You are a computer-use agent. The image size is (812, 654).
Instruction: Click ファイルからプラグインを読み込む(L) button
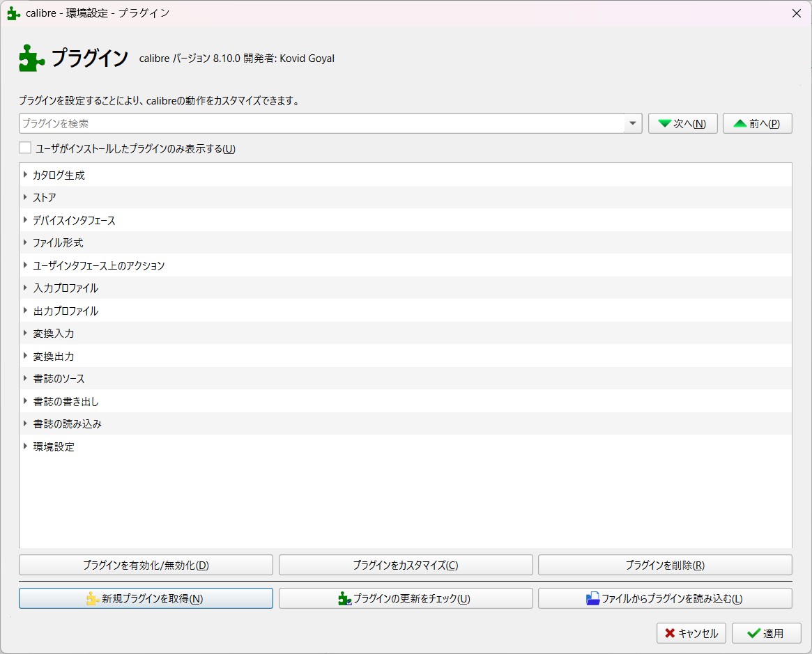665,599
